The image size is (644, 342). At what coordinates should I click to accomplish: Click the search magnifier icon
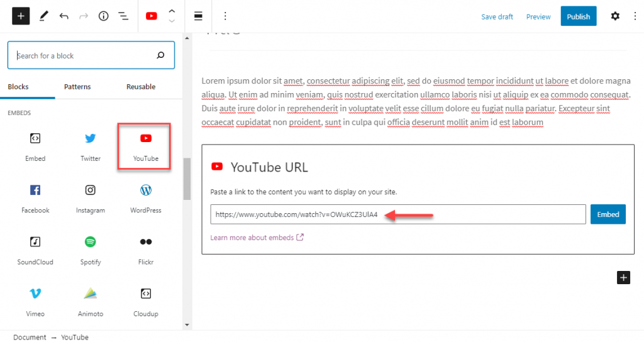coord(160,55)
